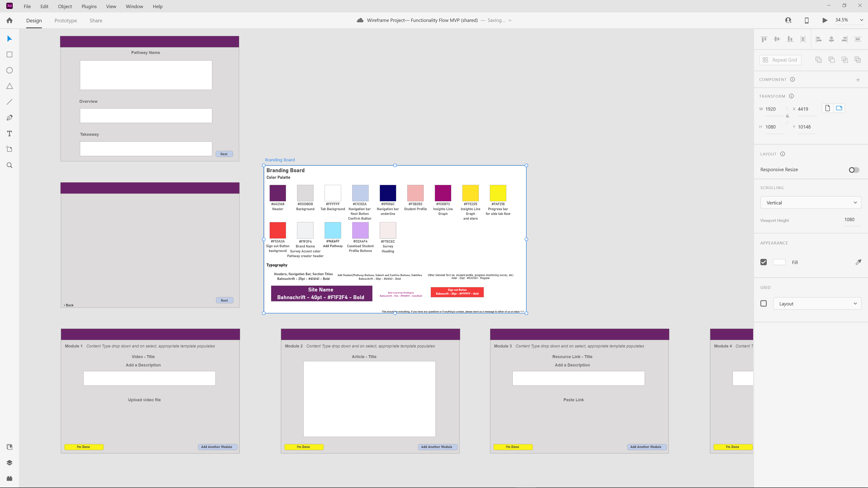868x488 pixels.
Task: Open the Plugins menu
Action: (89, 6)
